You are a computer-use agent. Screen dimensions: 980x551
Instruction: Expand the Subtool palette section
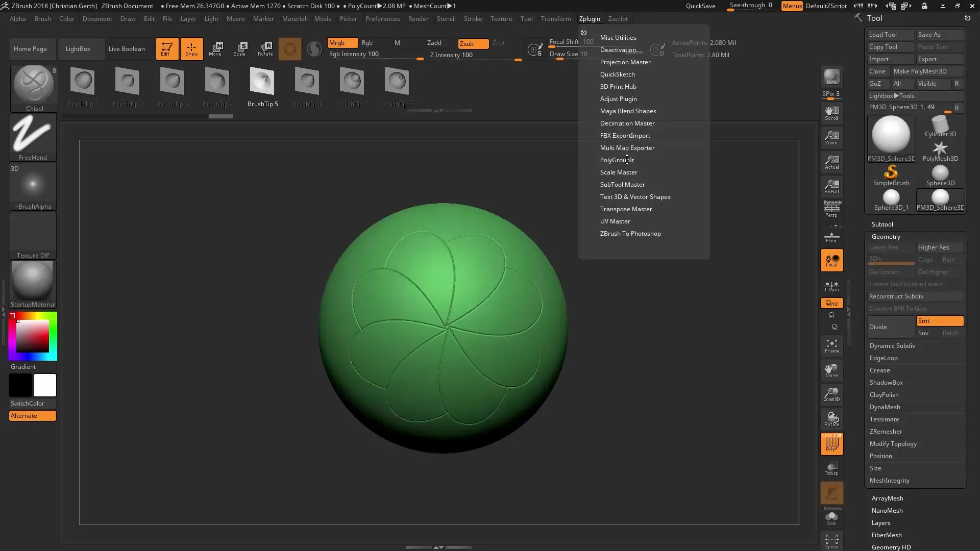tap(882, 224)
